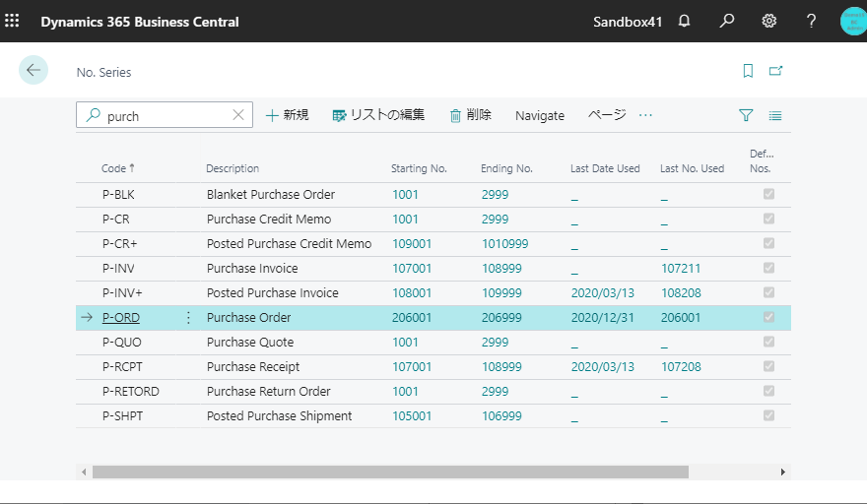Show more options for P-ORD row

coord(188,318)
